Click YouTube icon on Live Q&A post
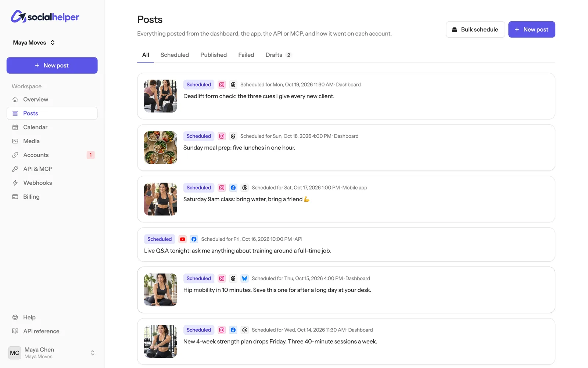The height and width of the screenshot is (368, 588). point(183,239)
